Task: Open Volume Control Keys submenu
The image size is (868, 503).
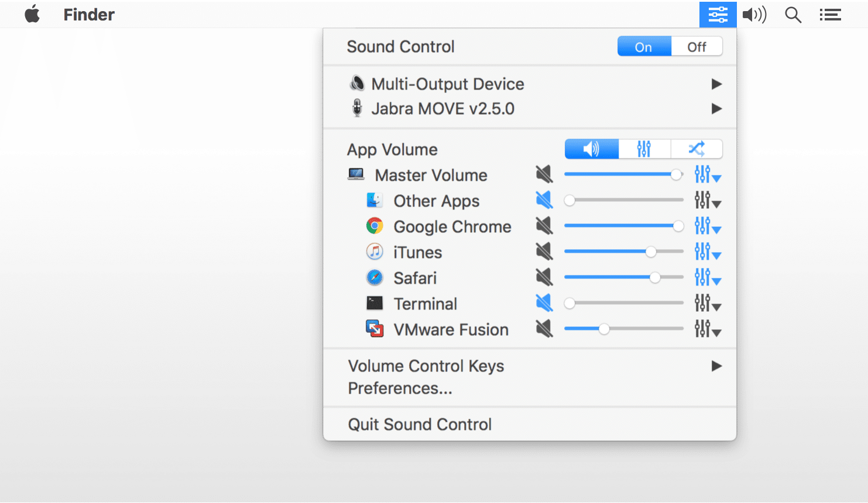Action: tap(530, 366)
